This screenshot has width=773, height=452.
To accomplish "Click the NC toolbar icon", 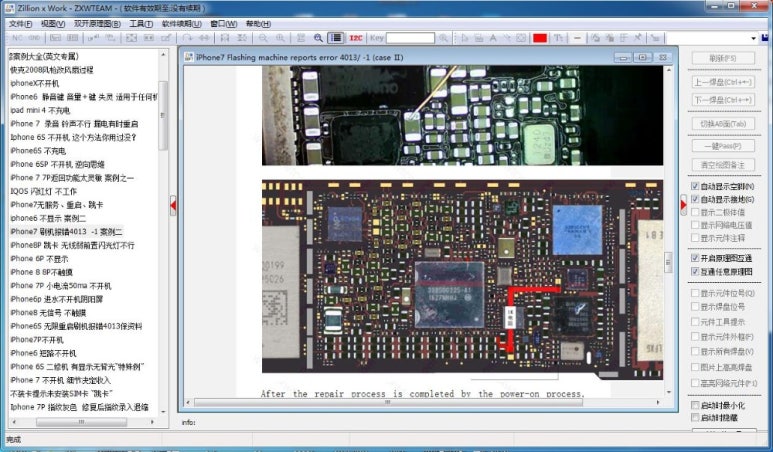I will point(17,38).
